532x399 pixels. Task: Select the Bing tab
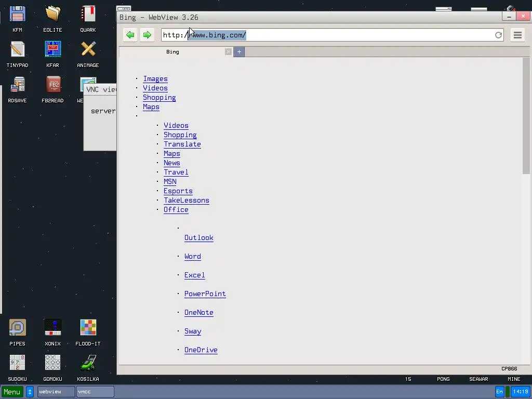[x=172, y=51]
